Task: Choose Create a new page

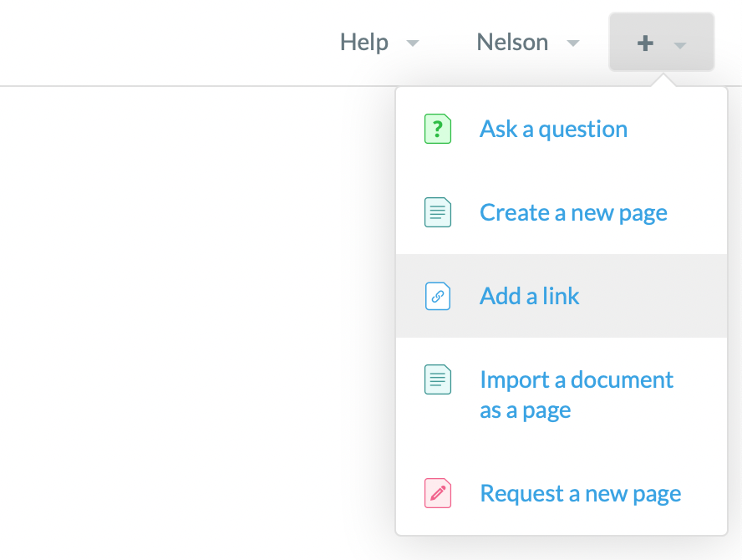Action: [573, 213]
